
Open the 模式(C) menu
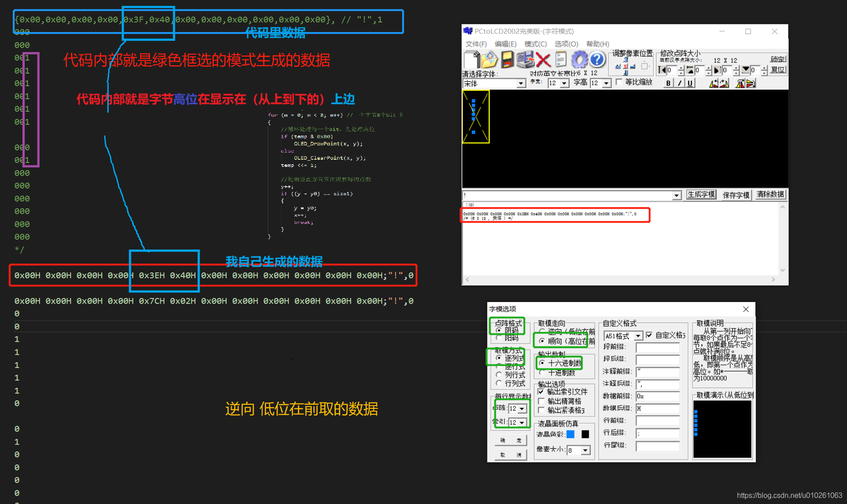(536, 44)
